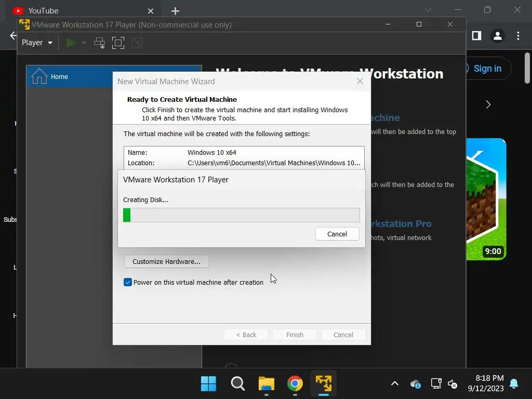Click Finish button in wizard
Screen dimensions: 532x399
[x=295, y=335]
